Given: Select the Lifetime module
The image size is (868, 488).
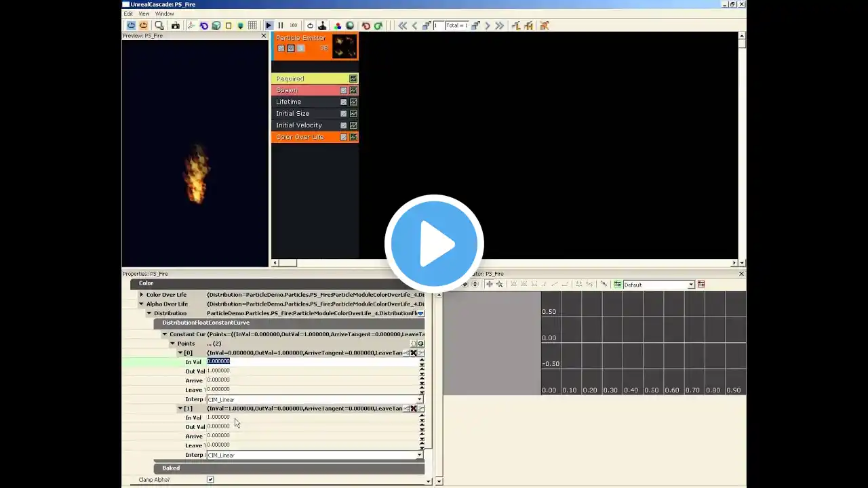Looking at the screenshot, I should [x=315, y=102].
